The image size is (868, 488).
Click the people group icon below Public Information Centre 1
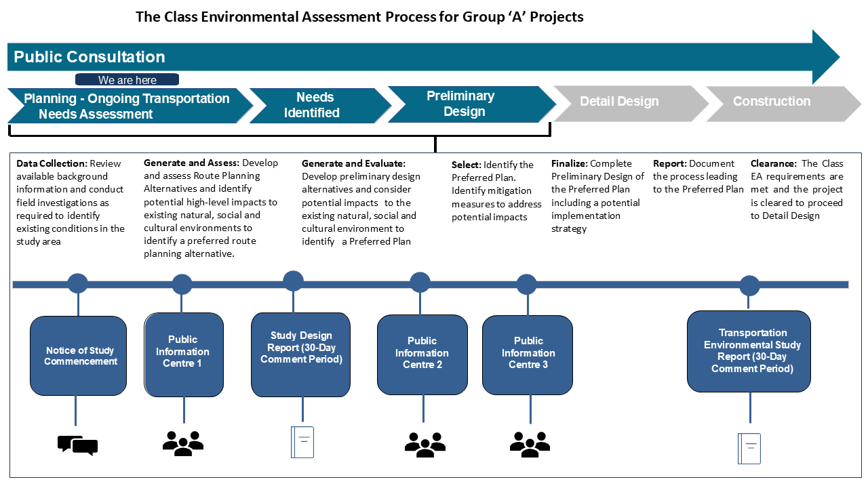tap(183, 443)
